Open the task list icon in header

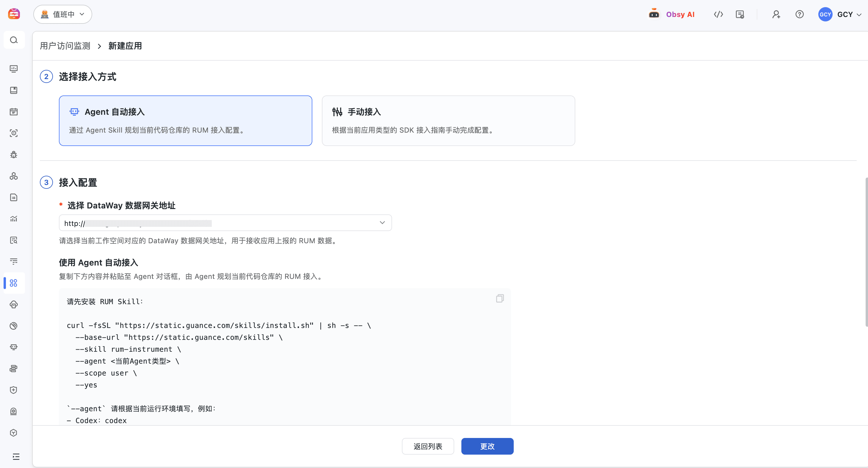[x=740, y=14]
